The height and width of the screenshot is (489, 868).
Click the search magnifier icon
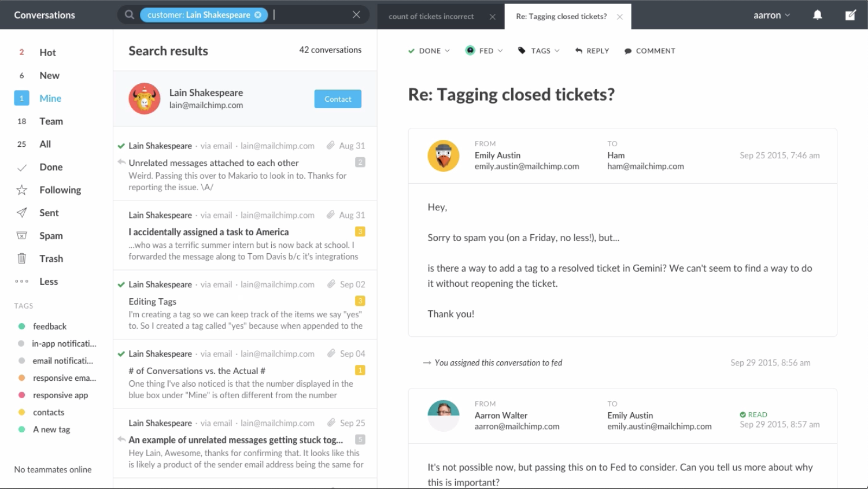pyautogui.click(x=130, y=15)
